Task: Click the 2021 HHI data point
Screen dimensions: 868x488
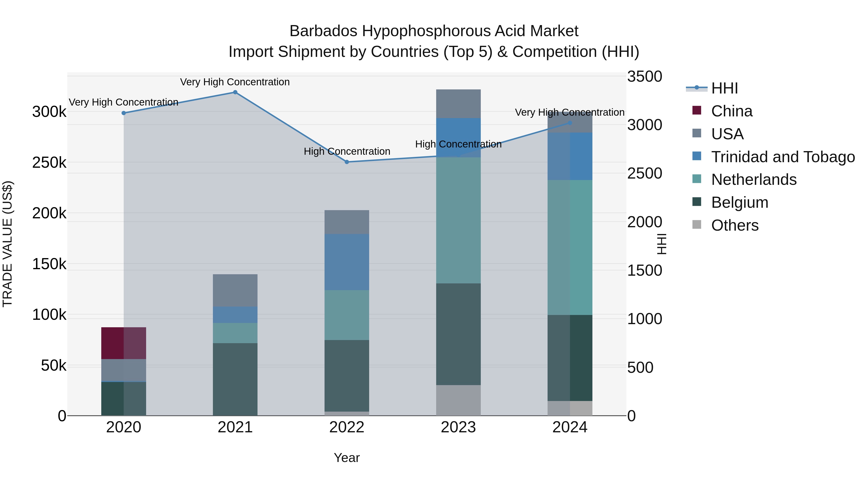Action: point(235,92)
